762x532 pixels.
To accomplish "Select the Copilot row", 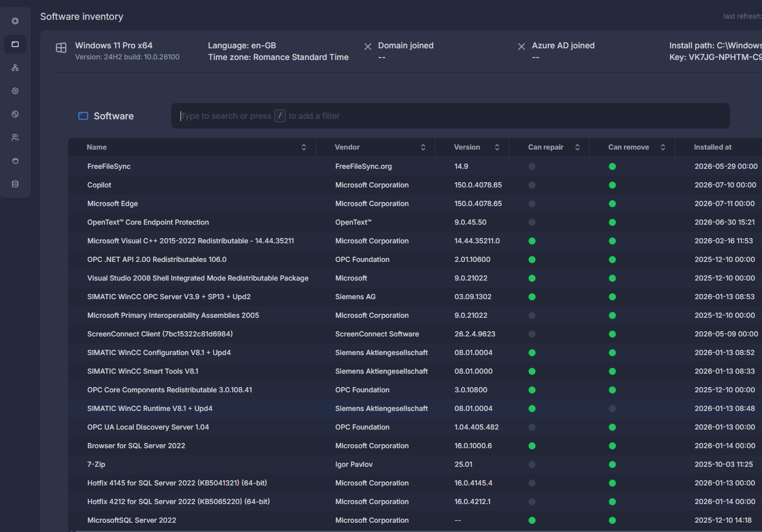I will coord(415,185).
